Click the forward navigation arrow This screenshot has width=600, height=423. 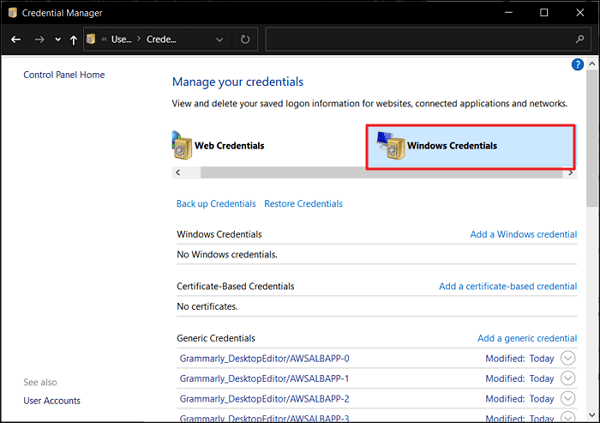click(x=39, y=39)
